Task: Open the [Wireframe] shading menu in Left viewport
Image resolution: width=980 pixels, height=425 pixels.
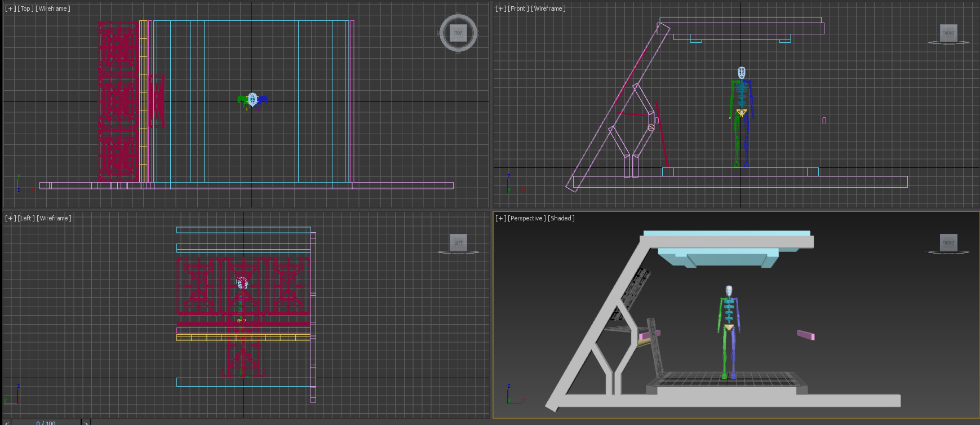Action: click(x=54, y=218)
